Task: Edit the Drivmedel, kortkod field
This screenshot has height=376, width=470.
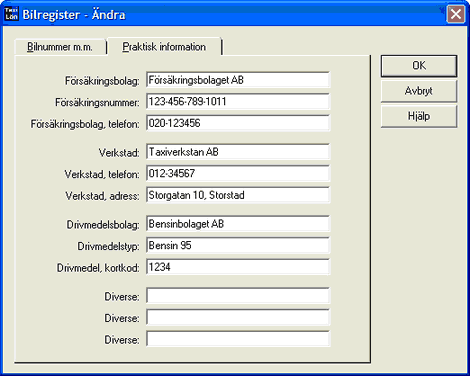Action: click(238, 267)
